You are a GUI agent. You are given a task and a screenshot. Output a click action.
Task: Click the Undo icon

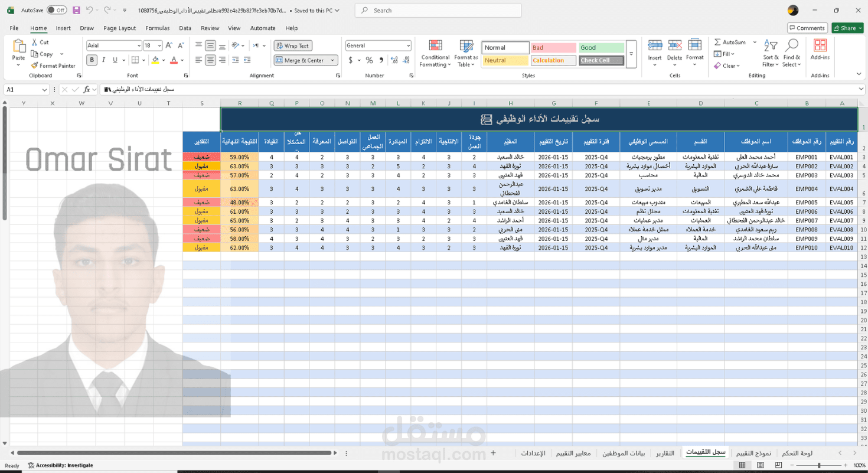point(89,10)
